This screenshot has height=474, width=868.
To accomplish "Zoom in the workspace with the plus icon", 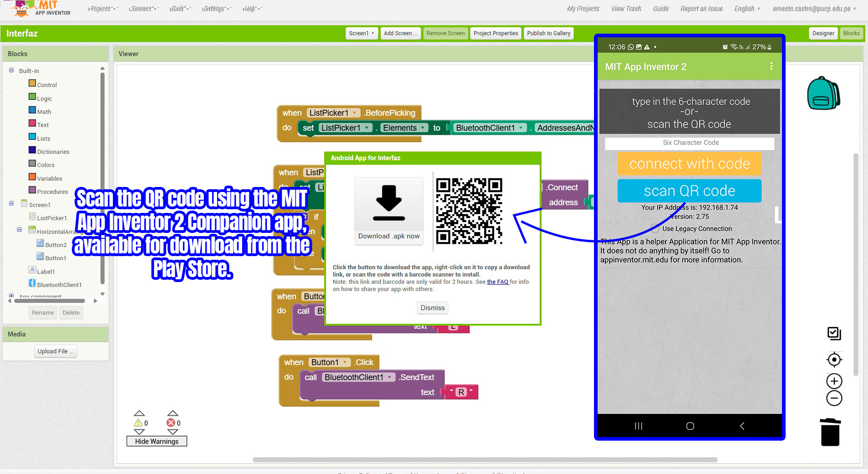I will coord(834,381).
